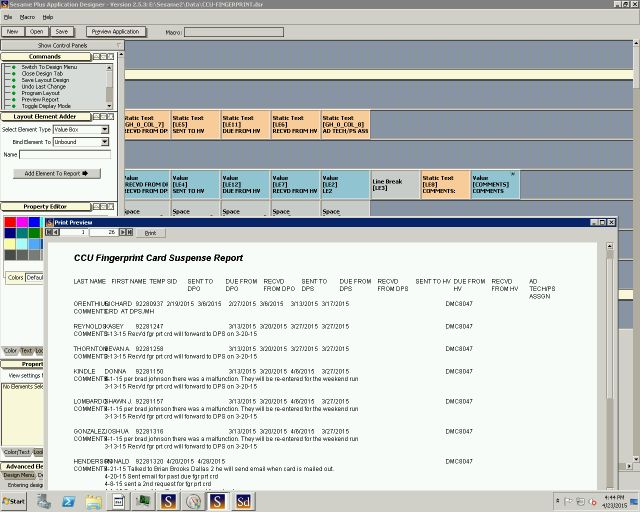Click the flag icon in system tray

[568, 501]
